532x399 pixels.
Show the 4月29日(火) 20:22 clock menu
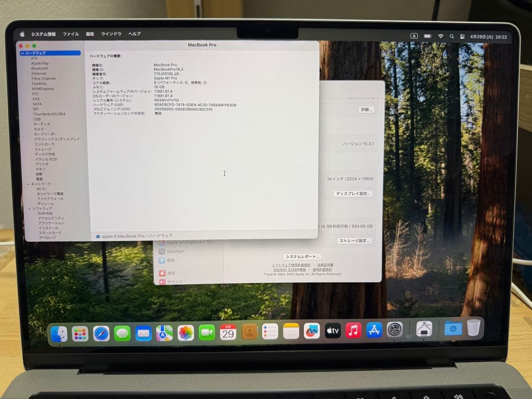coord(489,37)
